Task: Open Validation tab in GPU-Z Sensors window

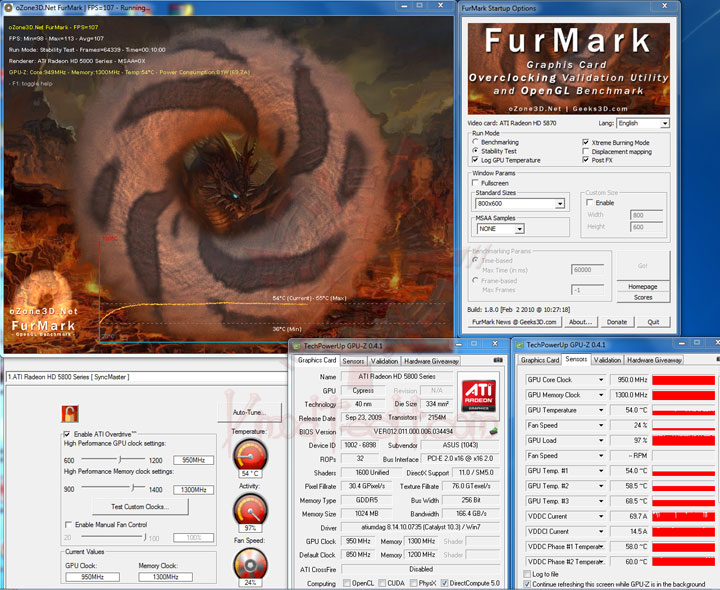Action: [x=607, y=360]
